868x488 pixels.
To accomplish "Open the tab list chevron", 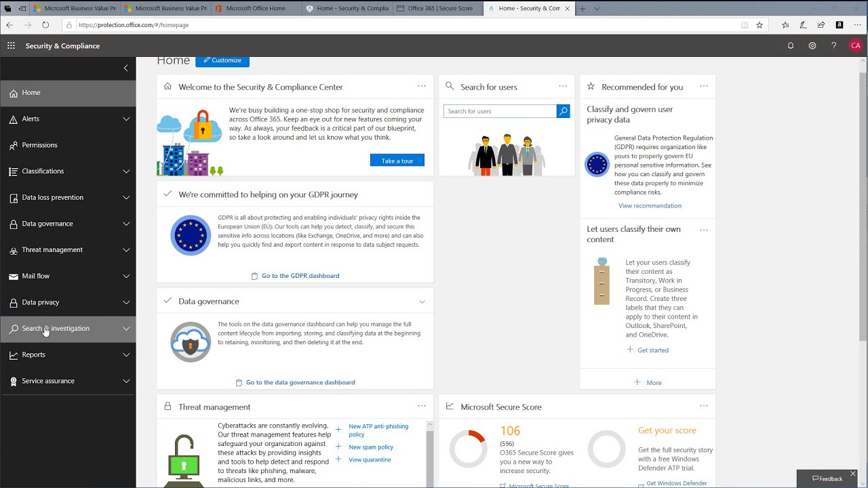I will click(x=597, y=9).
